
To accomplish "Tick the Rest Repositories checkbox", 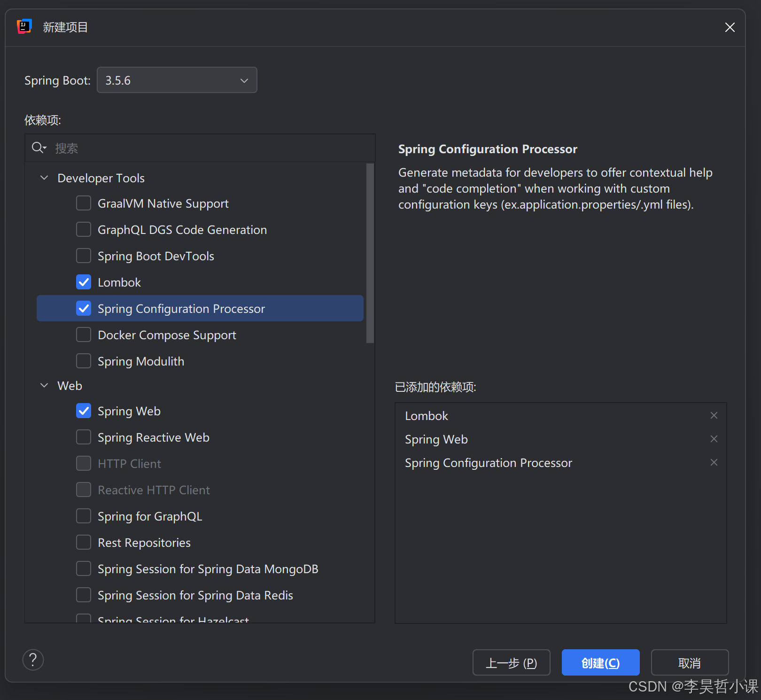I will click(x=84, y=543).
